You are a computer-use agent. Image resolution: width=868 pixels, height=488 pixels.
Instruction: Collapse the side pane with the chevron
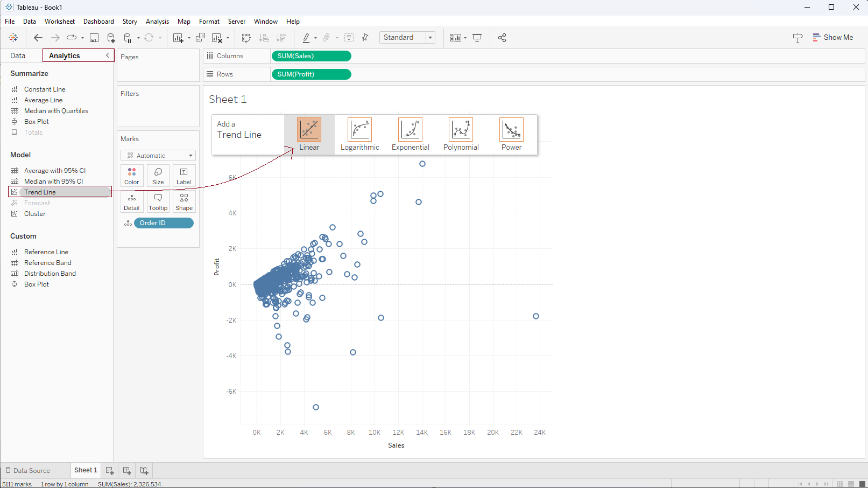click(x=108, y=55)
